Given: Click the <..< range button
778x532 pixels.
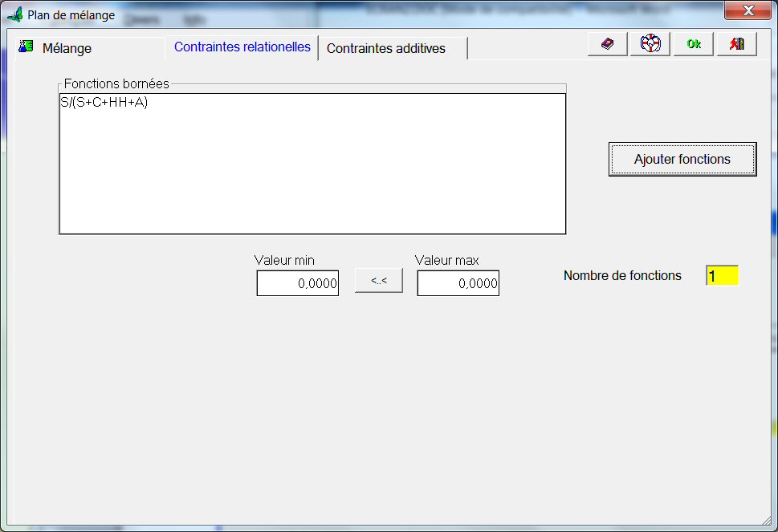Looking at the screenshot, I should [379, 281].
